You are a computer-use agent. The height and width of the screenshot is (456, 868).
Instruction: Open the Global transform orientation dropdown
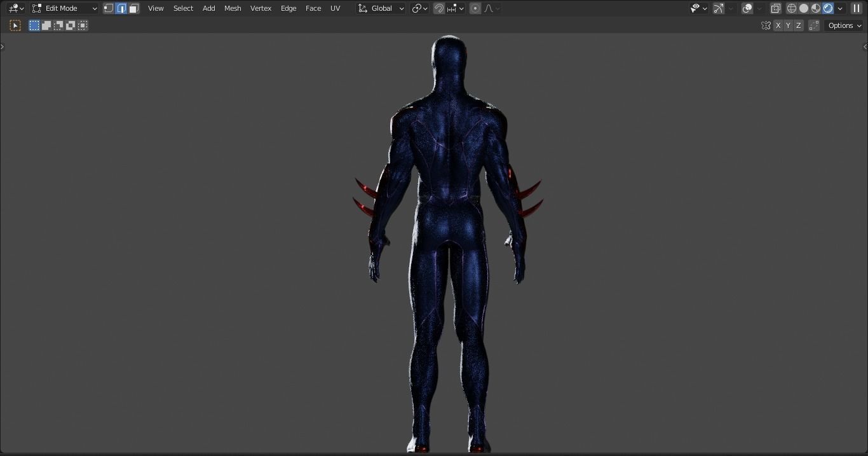[x=380, y=8]
